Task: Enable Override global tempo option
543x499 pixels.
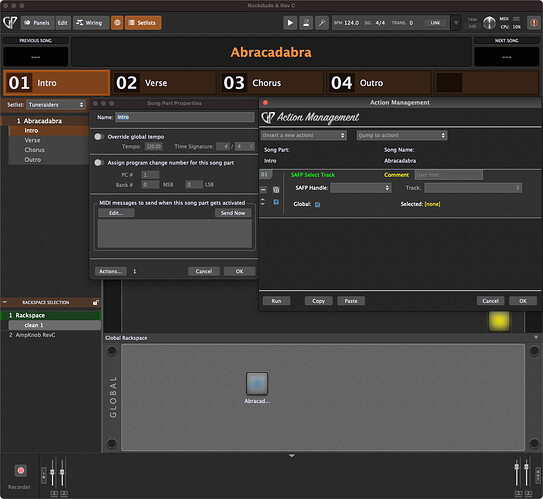Action: coord(98,137)
